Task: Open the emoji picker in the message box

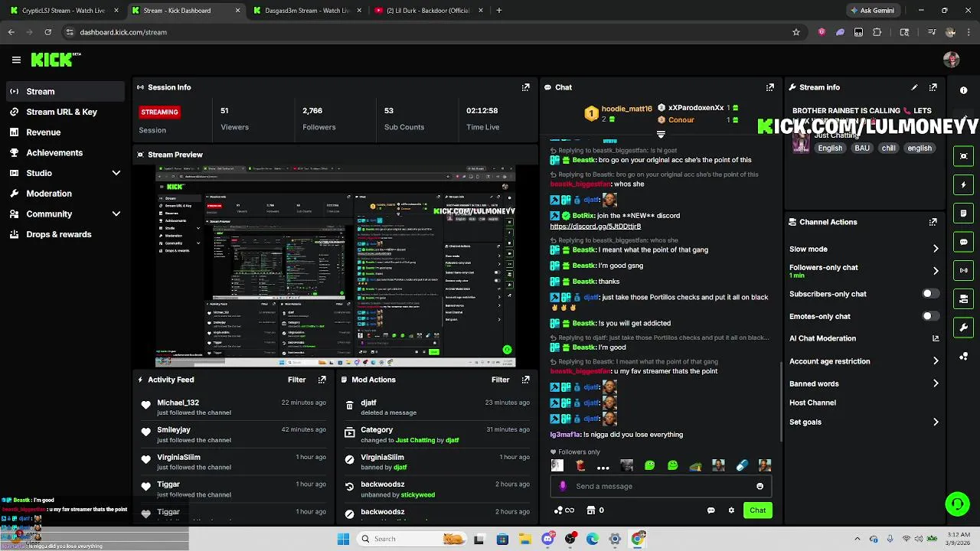Action: (x=759, y=486)
